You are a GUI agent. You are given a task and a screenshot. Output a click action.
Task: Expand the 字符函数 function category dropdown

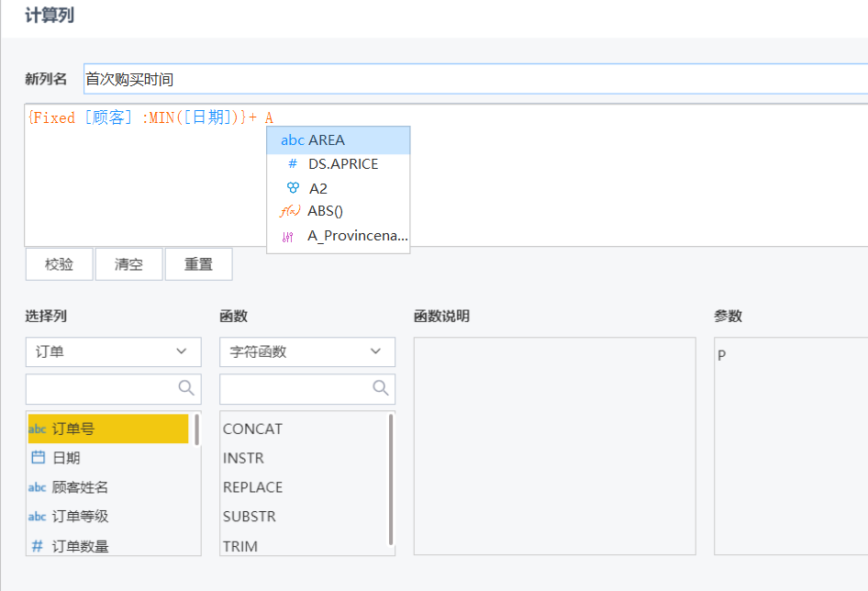click(307, 351)
